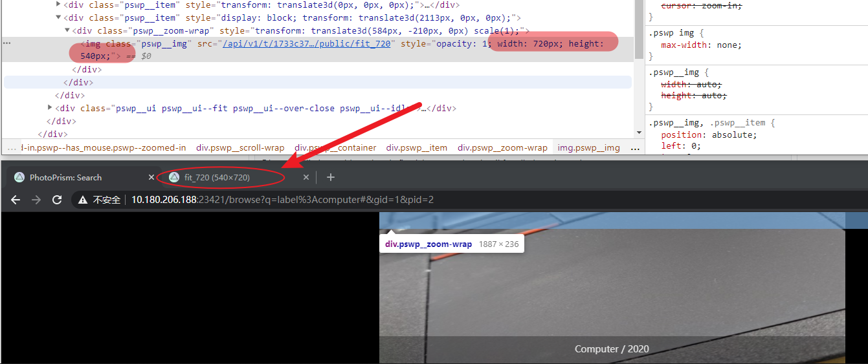Select breadcrumb div.pswp__item
This screenshot has width=868, height=364.
click(417, 148)
